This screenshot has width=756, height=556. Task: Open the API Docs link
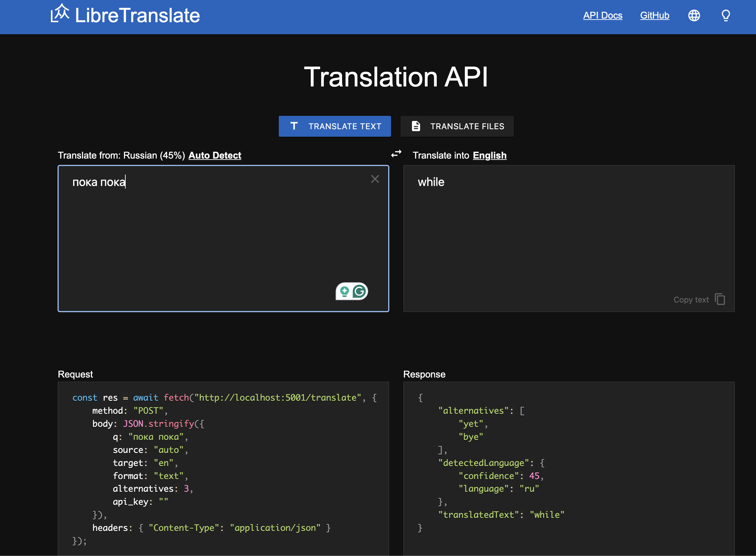coord(603,15)
